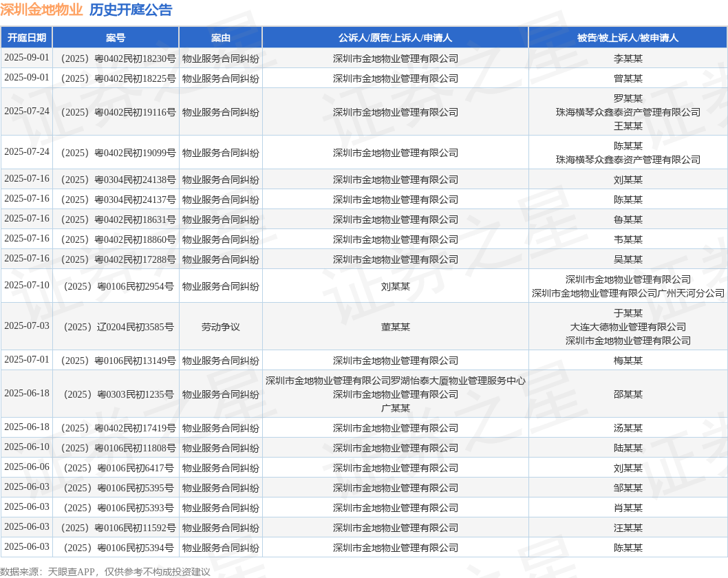Image resolution: width=728 pixels, height=578 pixels.
Task: Click the 被告/被上诉人/被申请人 column header
Action: (x=628, y=38)
